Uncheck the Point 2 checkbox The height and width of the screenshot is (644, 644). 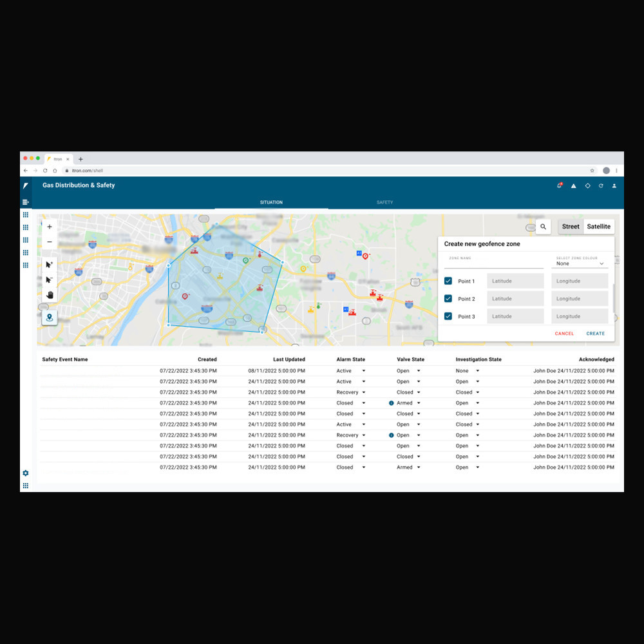(448, 299)
